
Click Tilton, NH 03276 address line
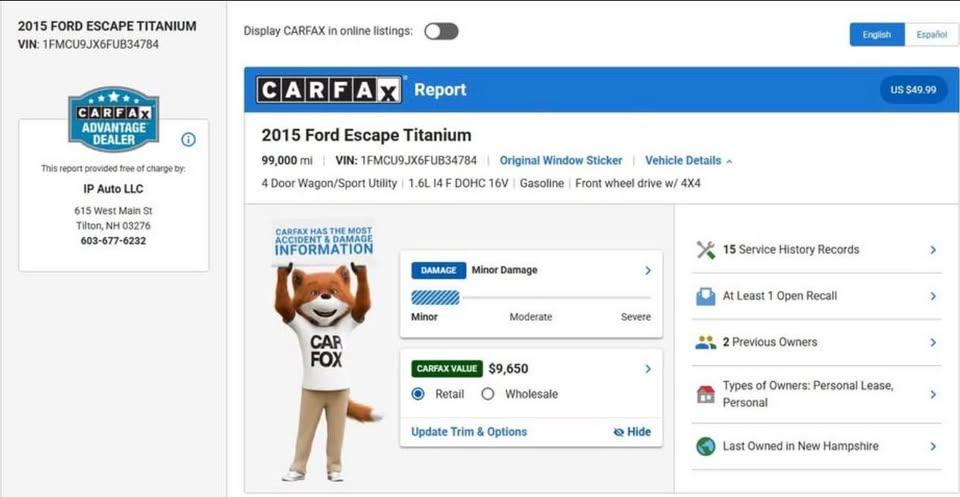click(x=113, y=226)
